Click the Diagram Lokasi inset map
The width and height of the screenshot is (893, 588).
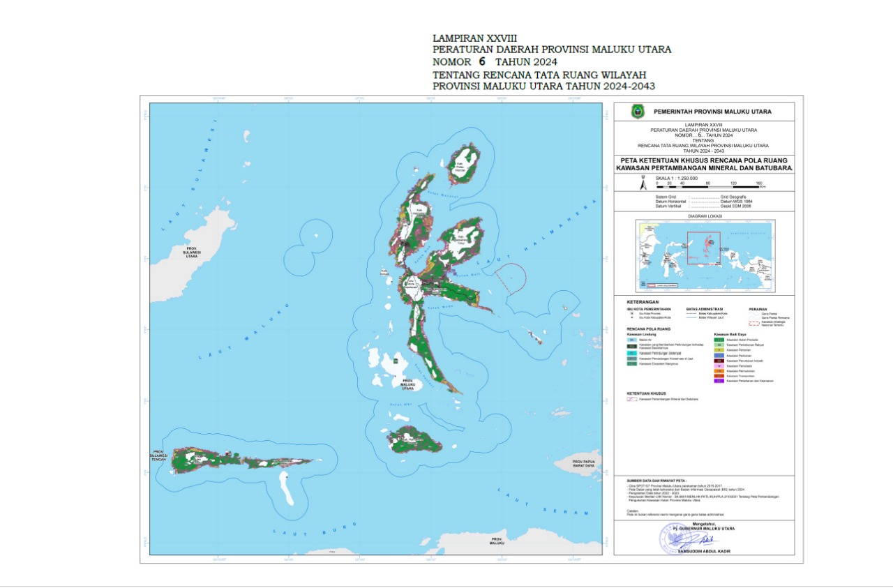tap(705, 255)
